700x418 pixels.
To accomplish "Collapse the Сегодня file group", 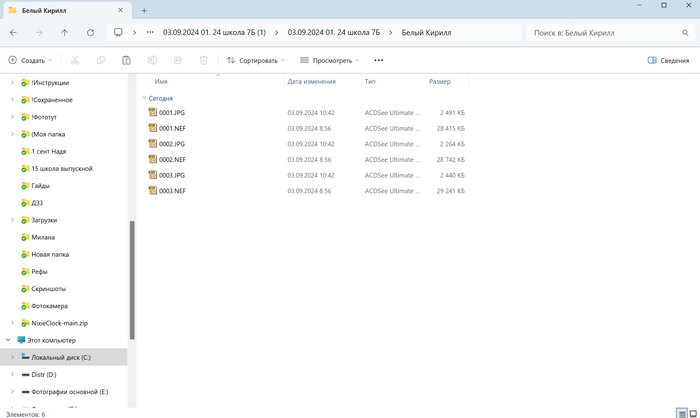I will tap(143, 99).
